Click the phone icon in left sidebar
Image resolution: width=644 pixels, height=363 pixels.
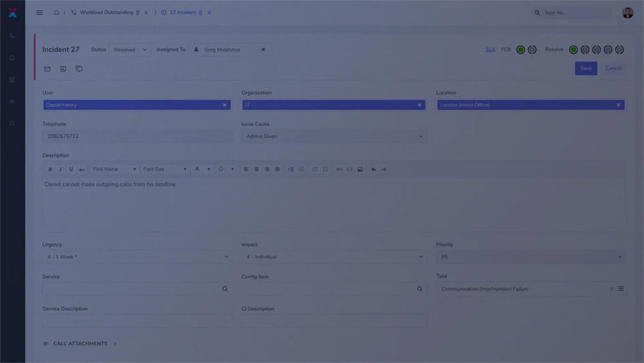pos(12,36)
